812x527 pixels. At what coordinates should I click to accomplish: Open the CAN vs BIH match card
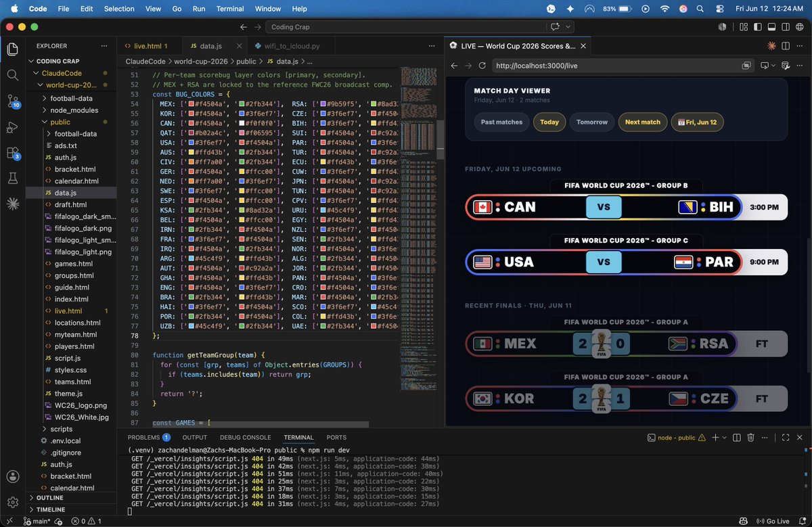[x=627, y=207]
